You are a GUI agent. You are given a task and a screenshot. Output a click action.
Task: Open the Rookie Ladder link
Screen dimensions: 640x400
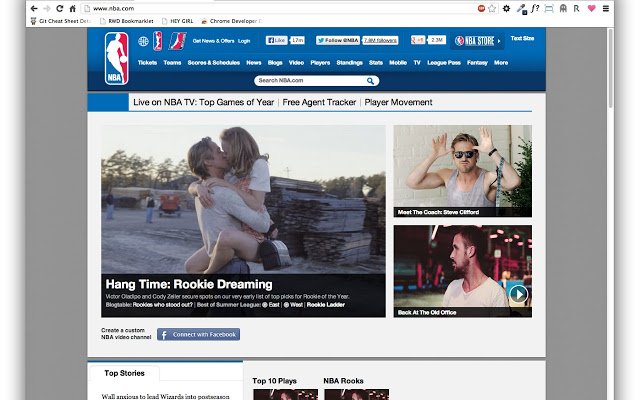326,305
